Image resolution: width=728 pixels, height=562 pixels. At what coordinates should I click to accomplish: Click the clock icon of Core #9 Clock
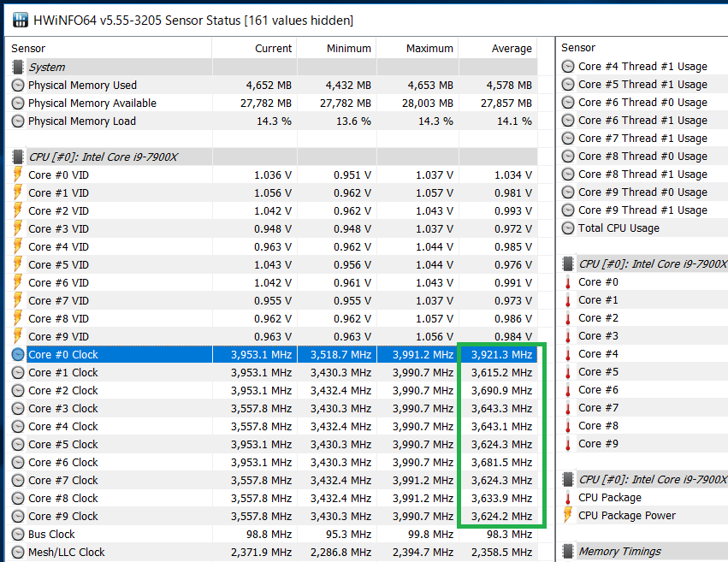tap(18, 516)
